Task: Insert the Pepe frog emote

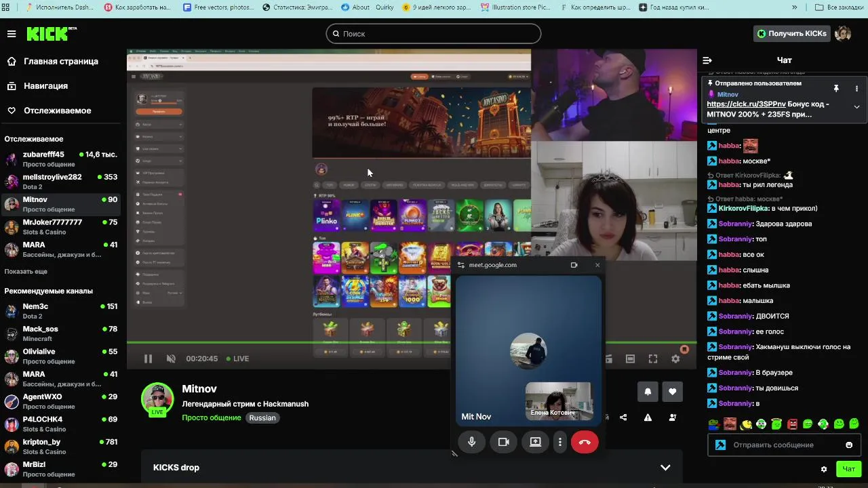Action: click(x=714, y=424)
